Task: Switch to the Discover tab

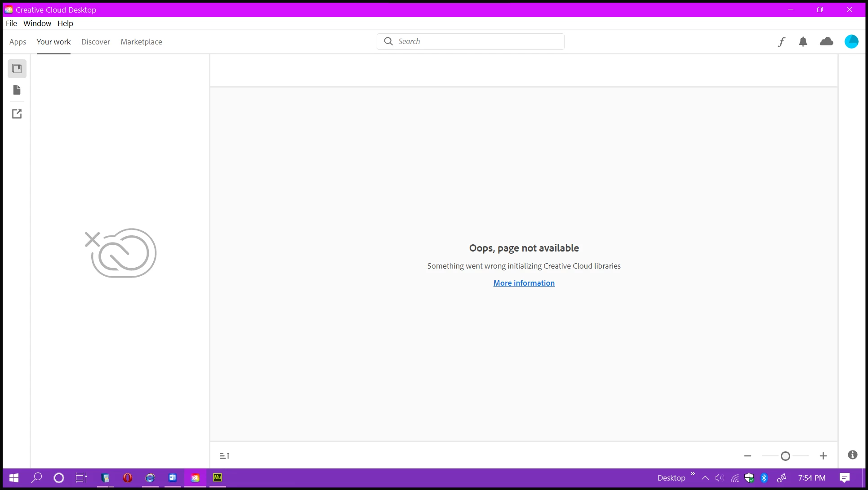Action: [x=95, y=42]
